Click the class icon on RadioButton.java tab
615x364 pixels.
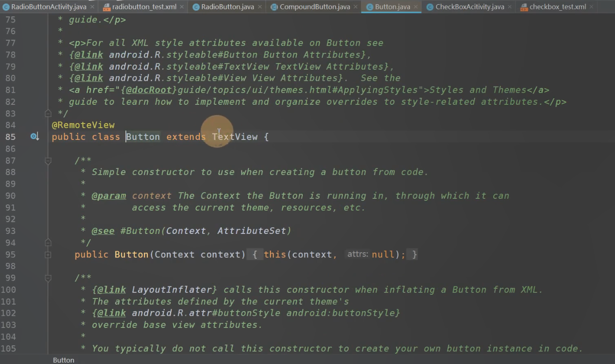196,7
